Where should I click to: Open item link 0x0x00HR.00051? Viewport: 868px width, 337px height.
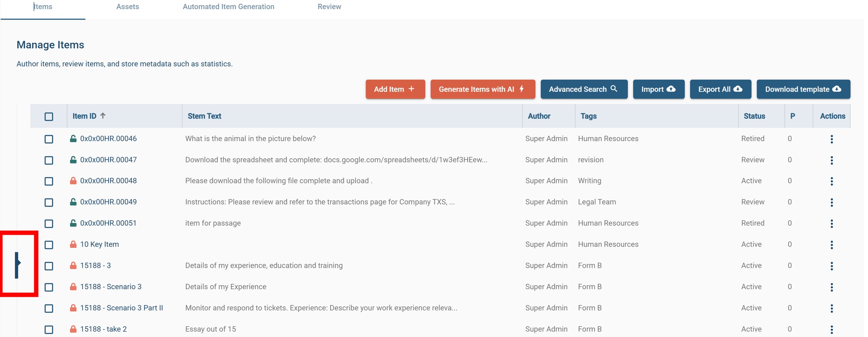click(108, 223)
